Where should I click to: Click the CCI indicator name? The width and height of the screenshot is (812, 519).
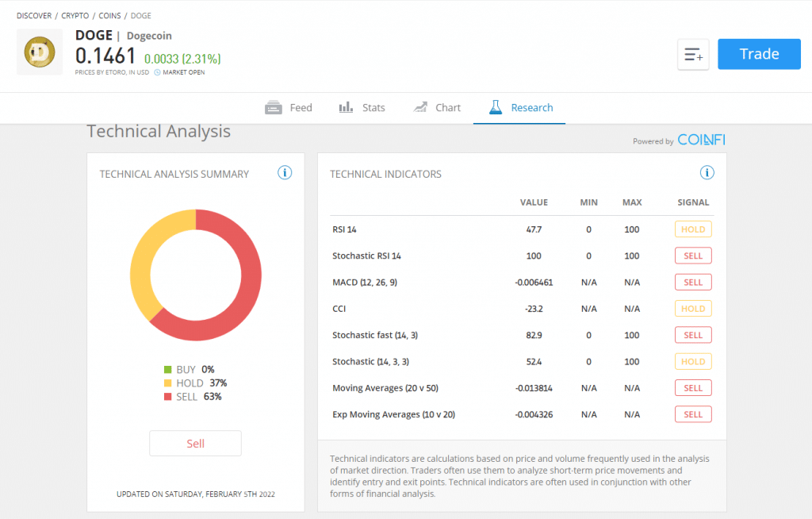(x=339, y=309)
